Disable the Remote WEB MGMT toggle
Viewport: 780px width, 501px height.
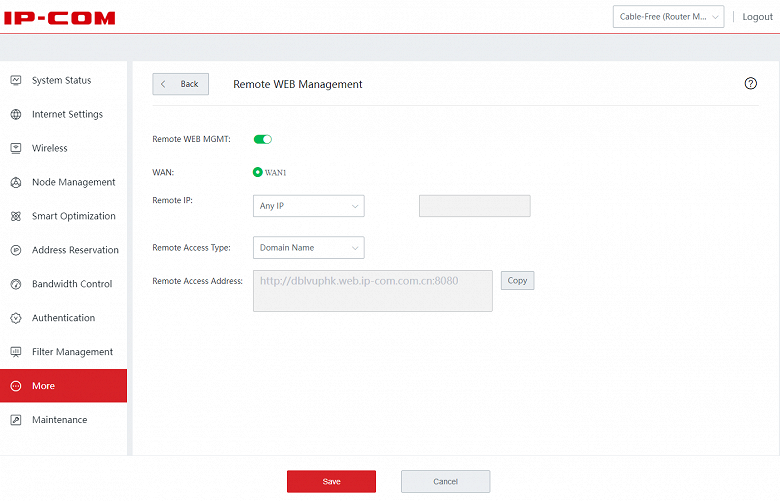[x=263, y=139]
